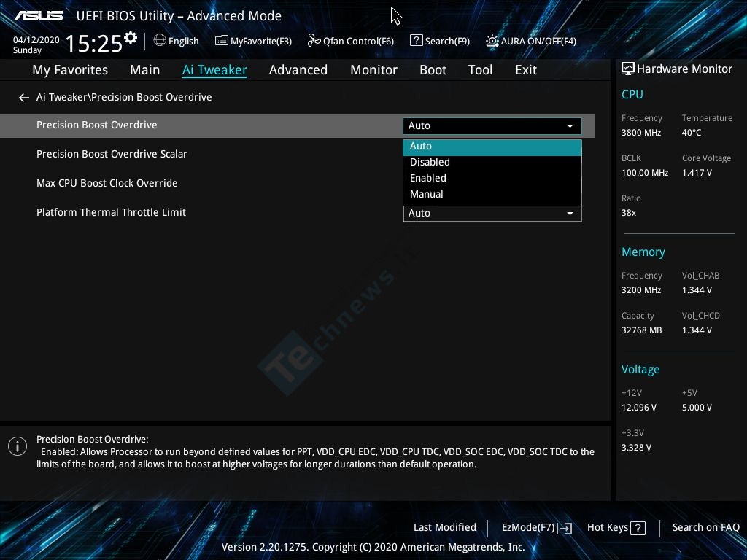Select Enabled in the dropdown list
This screenshot has width=747, height=560.
[x=492, y=178]
